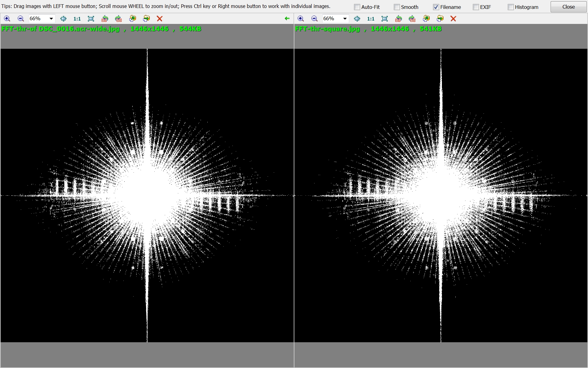588x368 pixels.
Task: Rotate right image clockwise
Action: click(x=412, y=19)
